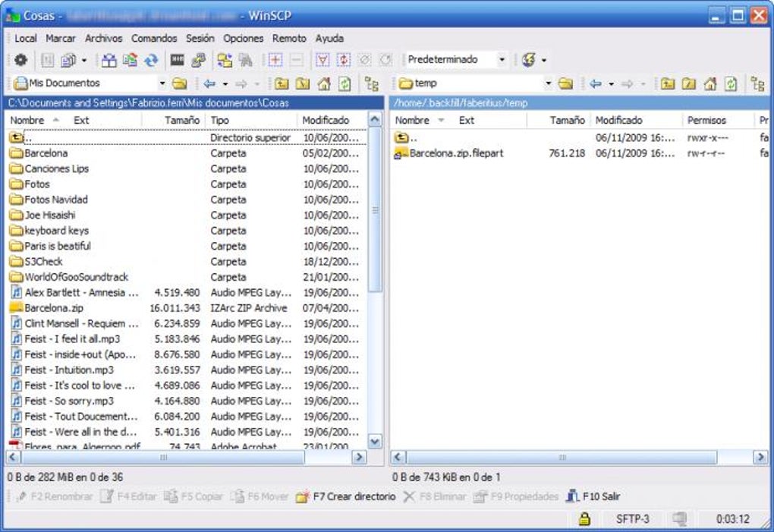Image resolution: width=774 pixels, height=532 pixels.
Task: Click the Synchronize browsing icon
Action: pyautogui.click(x=225, y=60)
